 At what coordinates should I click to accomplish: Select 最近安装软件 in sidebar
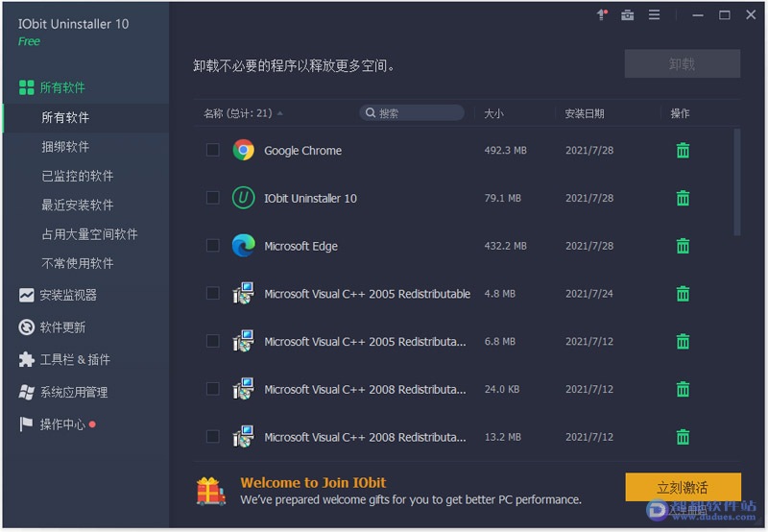tap(78, 205)
